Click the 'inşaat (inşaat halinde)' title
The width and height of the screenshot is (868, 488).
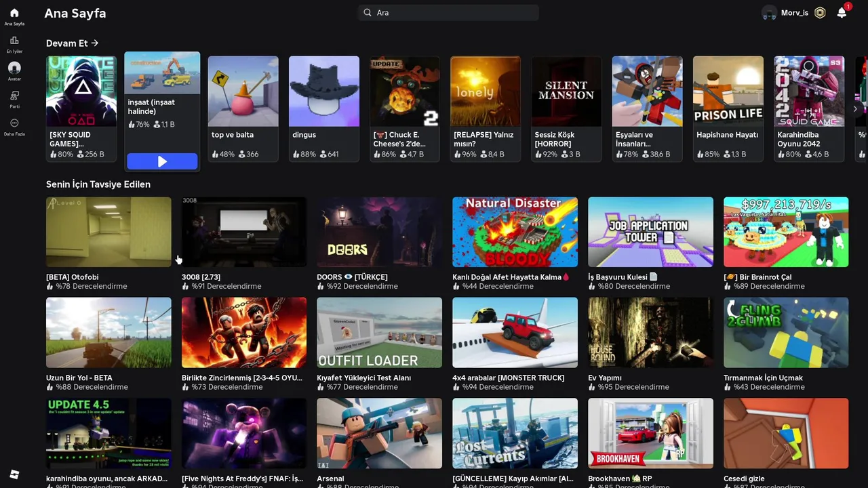151,106
